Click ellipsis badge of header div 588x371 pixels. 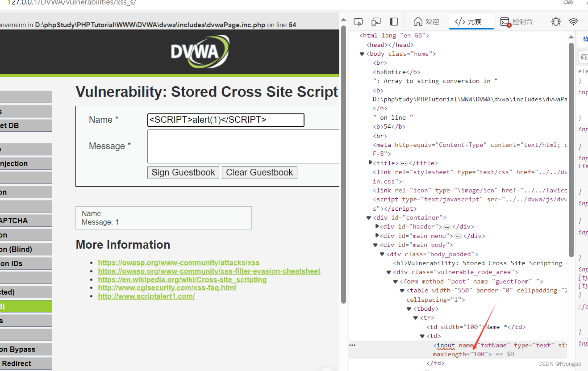(x=447, y=227)
